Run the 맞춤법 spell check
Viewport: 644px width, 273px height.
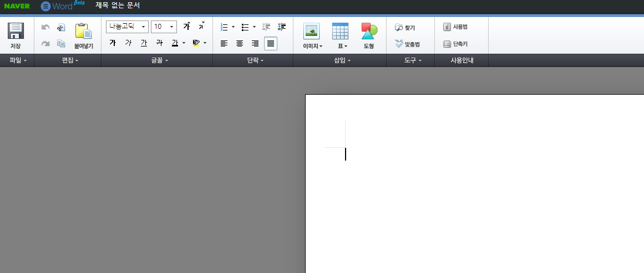tap(408, 44)
